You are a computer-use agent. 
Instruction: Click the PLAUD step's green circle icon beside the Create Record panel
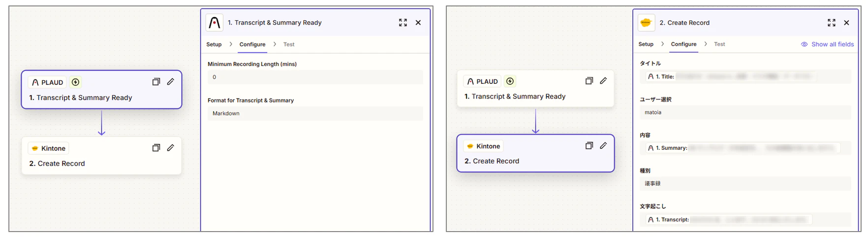(x=510, y=81)
